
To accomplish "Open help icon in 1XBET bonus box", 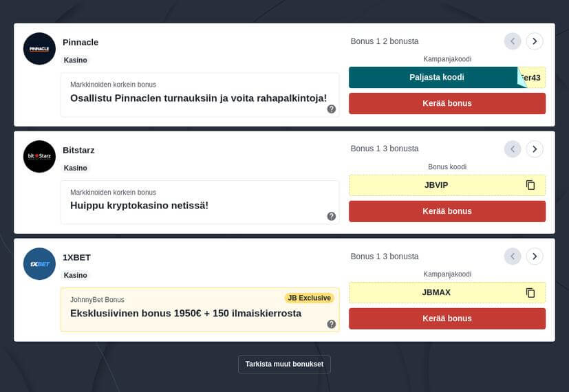I will coord(331,324).
